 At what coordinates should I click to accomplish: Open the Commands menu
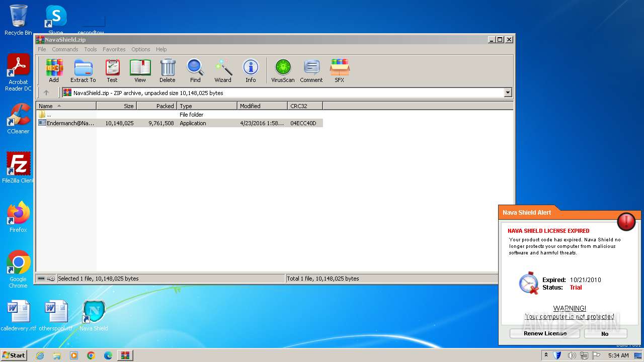pyautogui.click(x=65, y=49)
